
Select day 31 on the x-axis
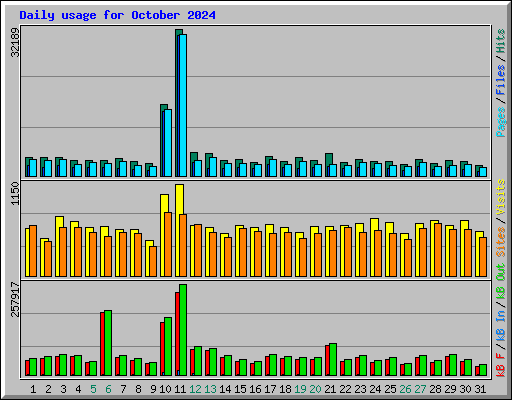[x=480, y=389]
